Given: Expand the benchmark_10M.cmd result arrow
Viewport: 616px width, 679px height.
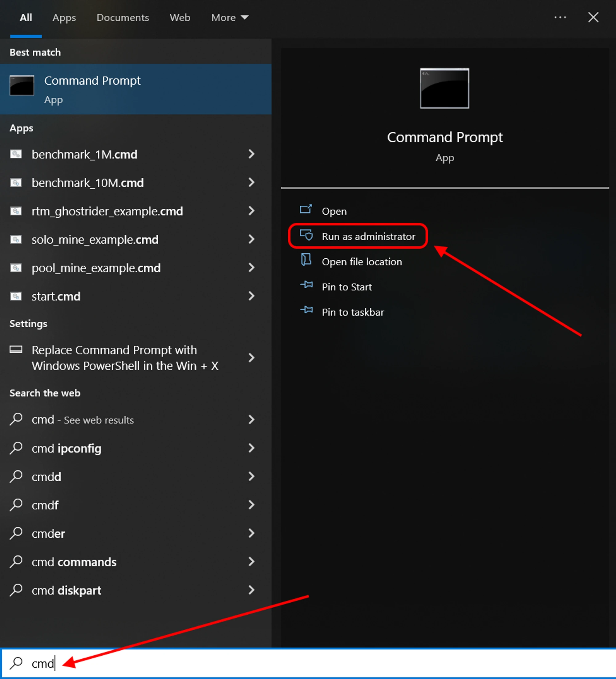Looking at the screenshot, I should (x=251, y=183).
